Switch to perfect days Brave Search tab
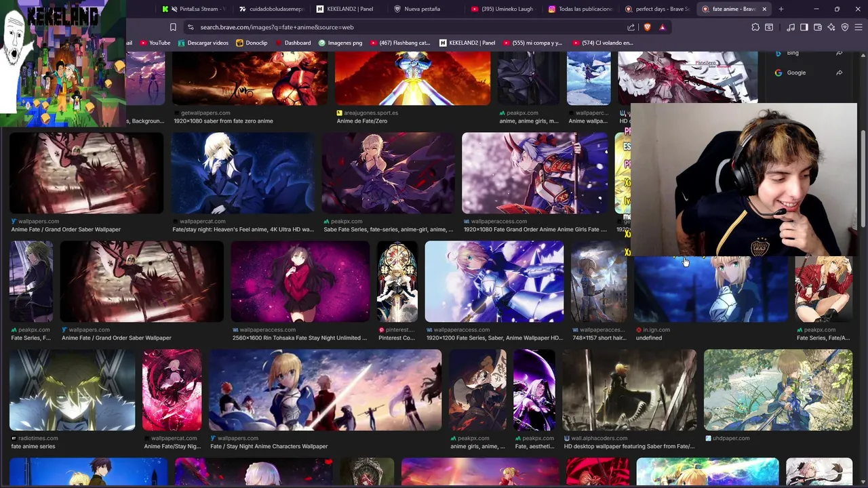The width and height of the screenshot is (868, 488). coord(658,9)
